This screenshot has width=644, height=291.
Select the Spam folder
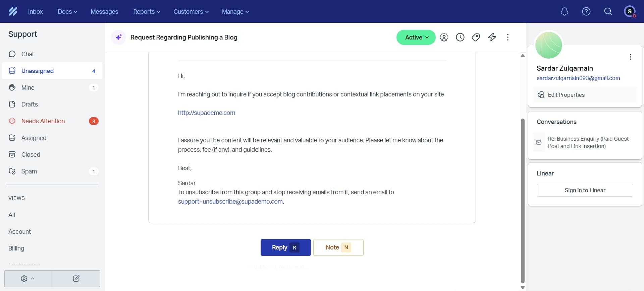(29, 171)
